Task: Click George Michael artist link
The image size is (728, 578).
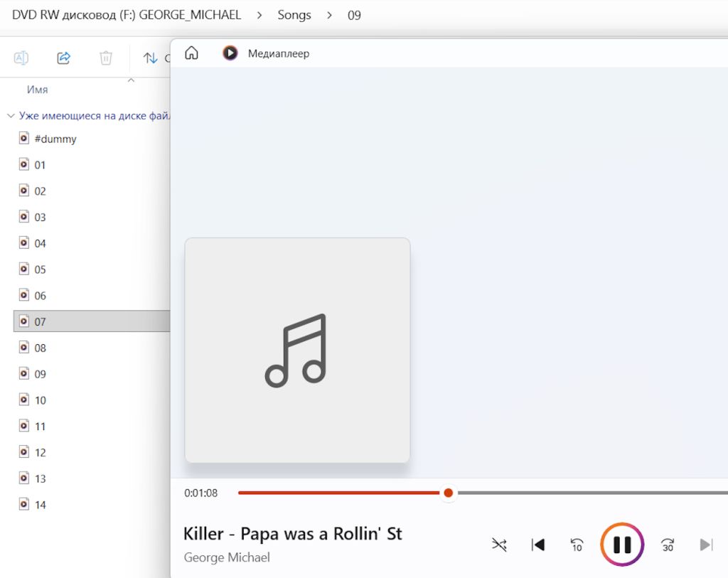Action: tap(227, 557)
